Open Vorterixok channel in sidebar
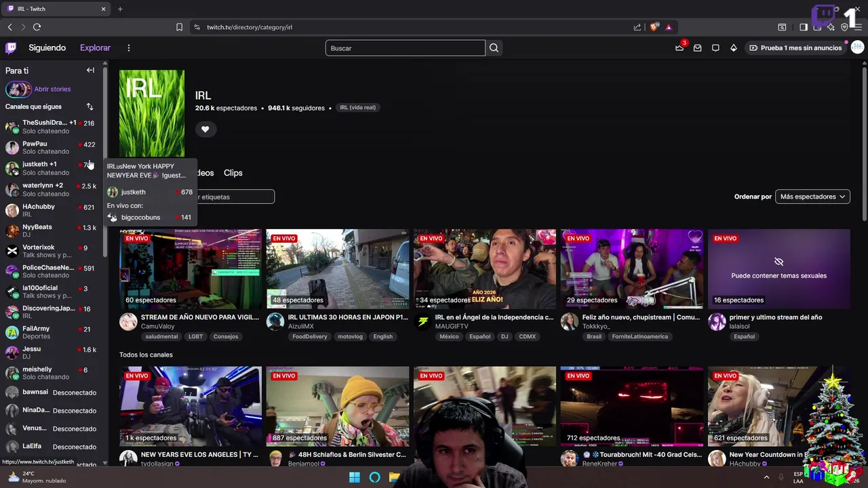Viewport: 868px width, 488px height. [53, 251]
